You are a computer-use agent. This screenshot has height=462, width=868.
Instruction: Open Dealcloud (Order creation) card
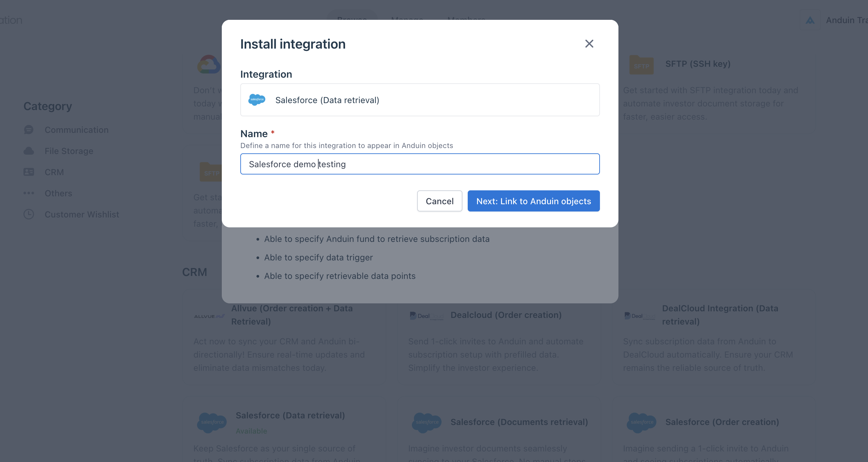(x=505, y=315)
